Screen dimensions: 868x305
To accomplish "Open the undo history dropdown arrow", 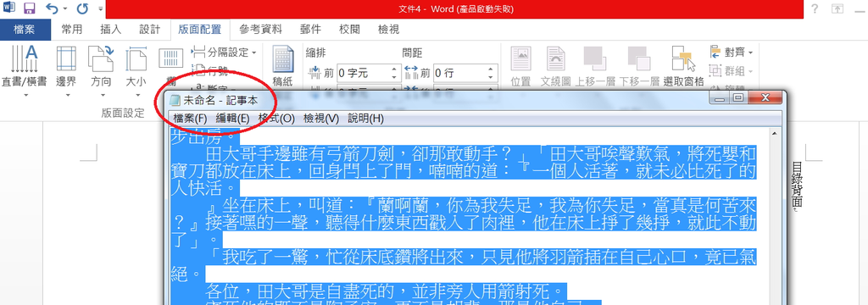I will pos(64,9).
